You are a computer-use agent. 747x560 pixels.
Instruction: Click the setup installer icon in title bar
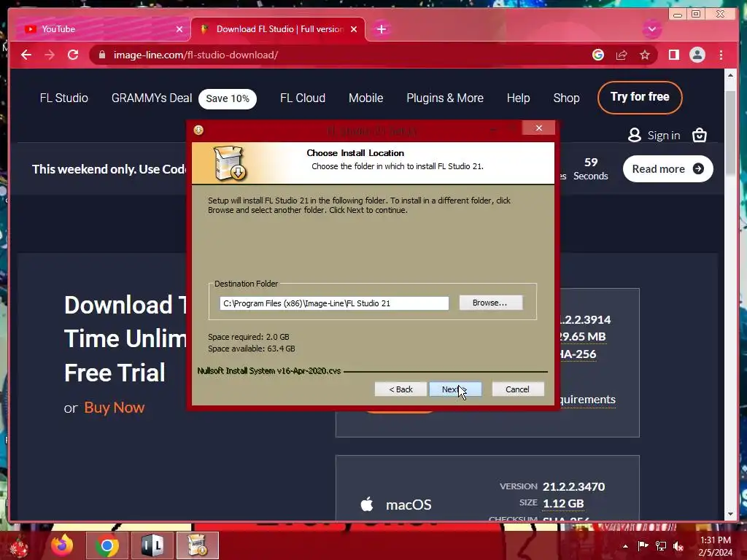[198, 130]
